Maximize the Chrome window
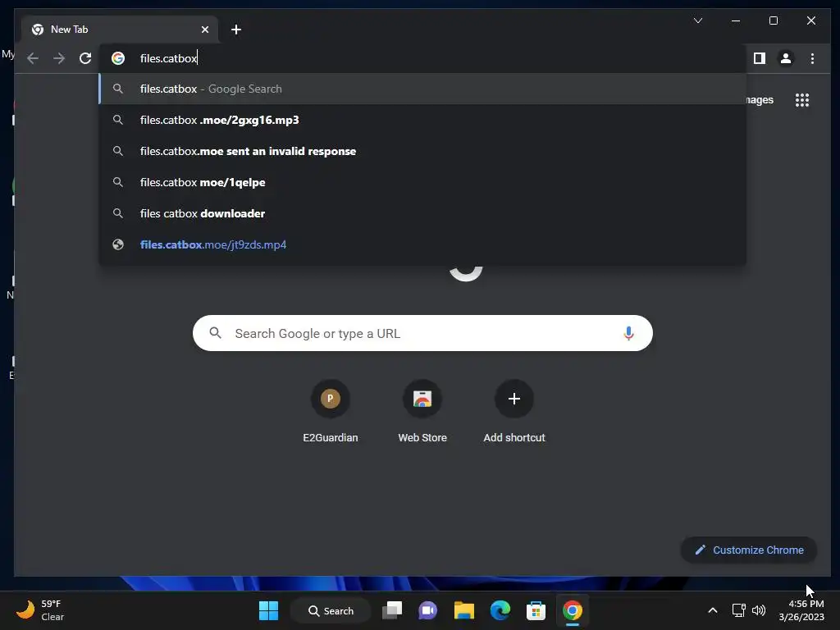The height and width of the screenshot is (630, 840). 773,21
